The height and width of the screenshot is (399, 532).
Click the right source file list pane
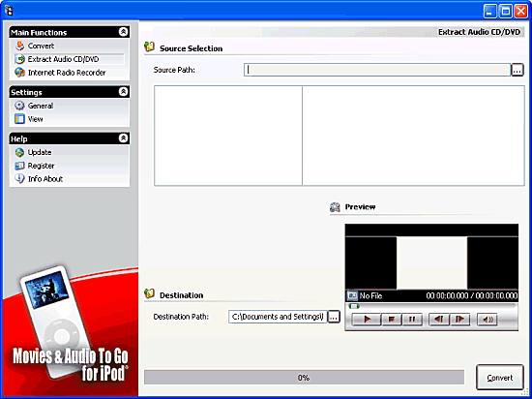(x=413, y=136)
